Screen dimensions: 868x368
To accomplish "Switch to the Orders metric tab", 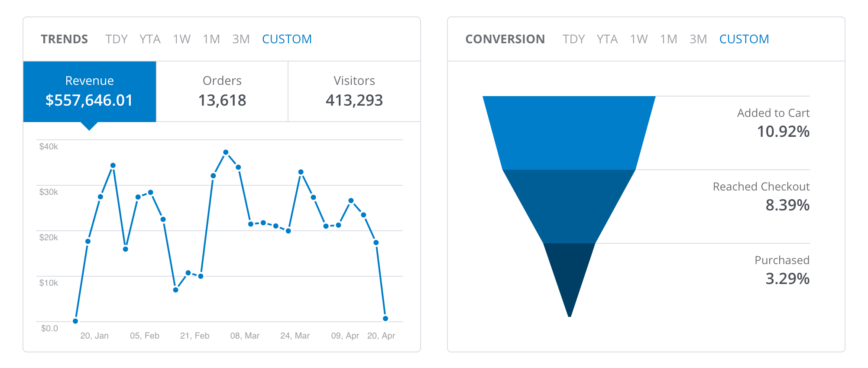I will 222,91.
